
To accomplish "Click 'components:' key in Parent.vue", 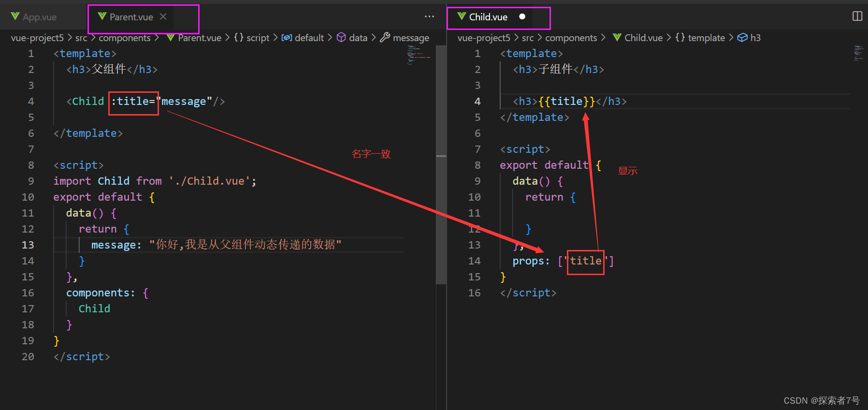I will 101,293.
